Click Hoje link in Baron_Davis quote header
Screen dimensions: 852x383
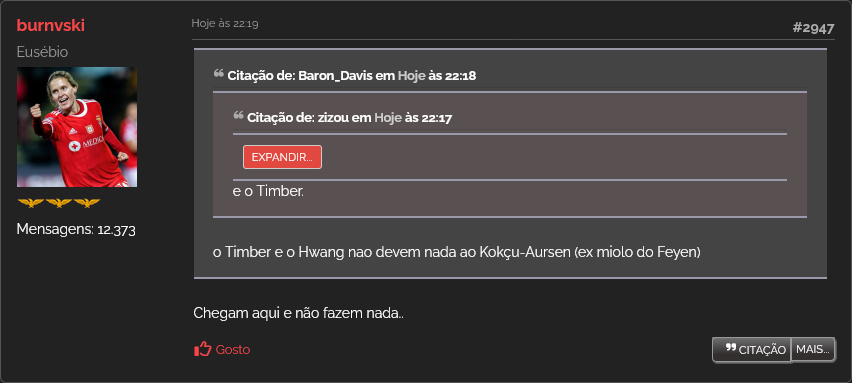tap(411, 76)
